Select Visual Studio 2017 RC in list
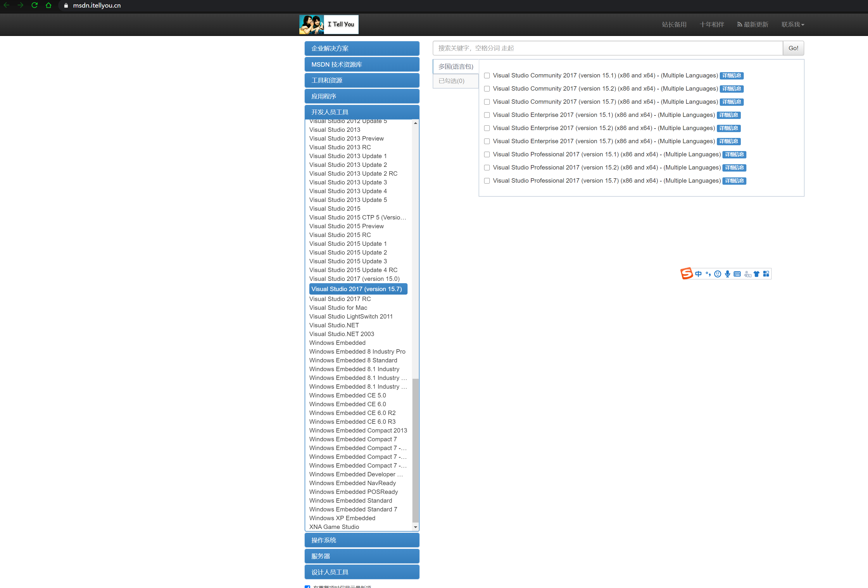 (340, 299)
